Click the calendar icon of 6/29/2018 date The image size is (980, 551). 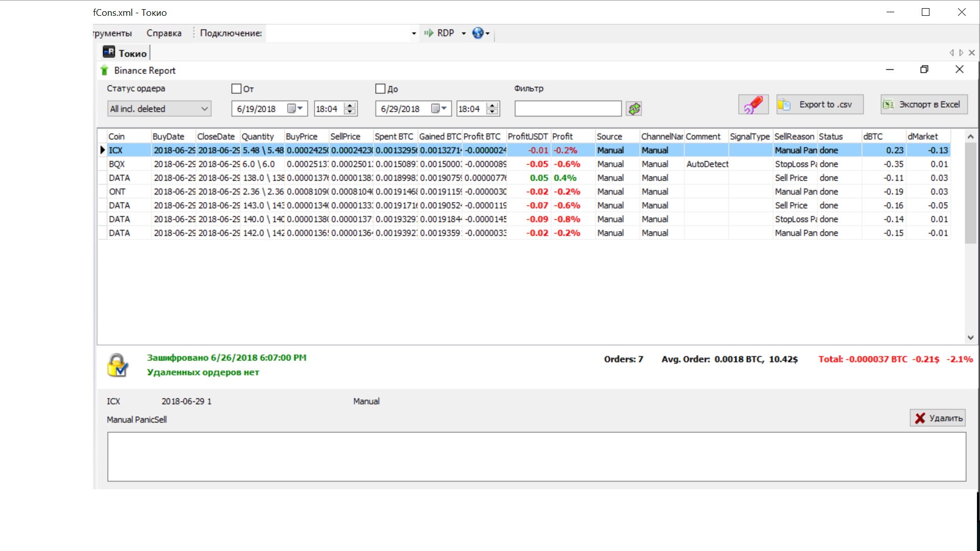(x=435, y=109)
